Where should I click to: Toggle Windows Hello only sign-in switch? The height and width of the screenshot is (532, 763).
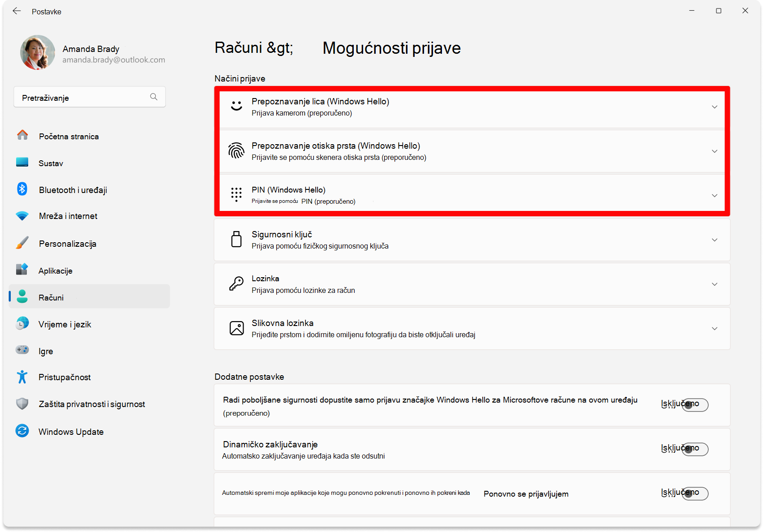[x=695, y=405]
